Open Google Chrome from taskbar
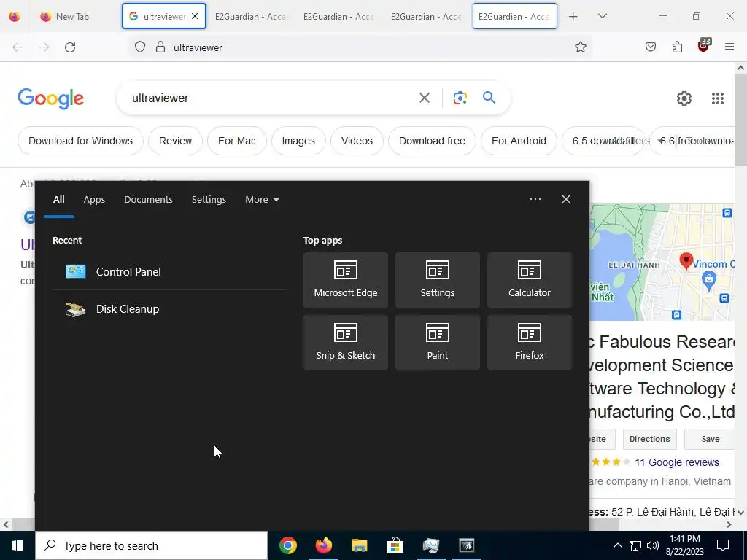This screenshot has width=747, height=560. point(287,545)
